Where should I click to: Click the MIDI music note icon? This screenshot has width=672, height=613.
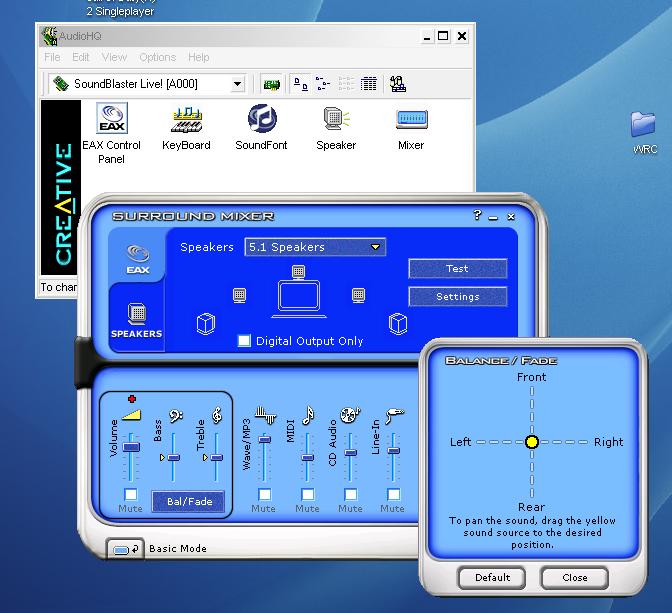308,415
